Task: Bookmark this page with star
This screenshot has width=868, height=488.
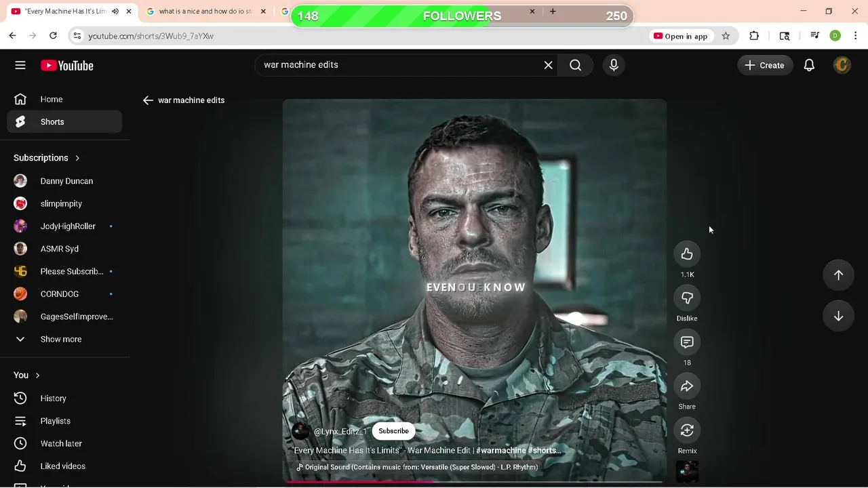Action: [726, 36]
